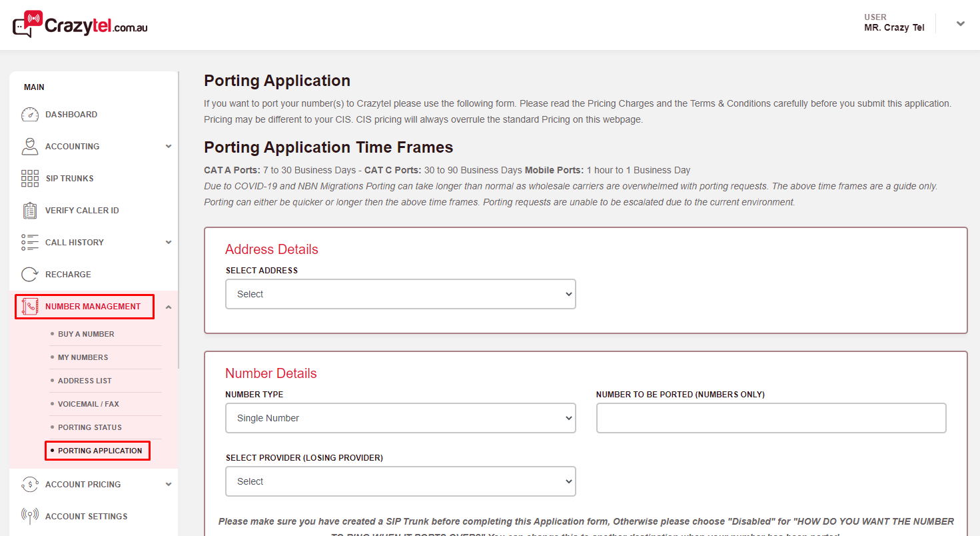The image size is (980, 536).
Task: Open My Numbers in sidebar
Action: tap(83, 357)
